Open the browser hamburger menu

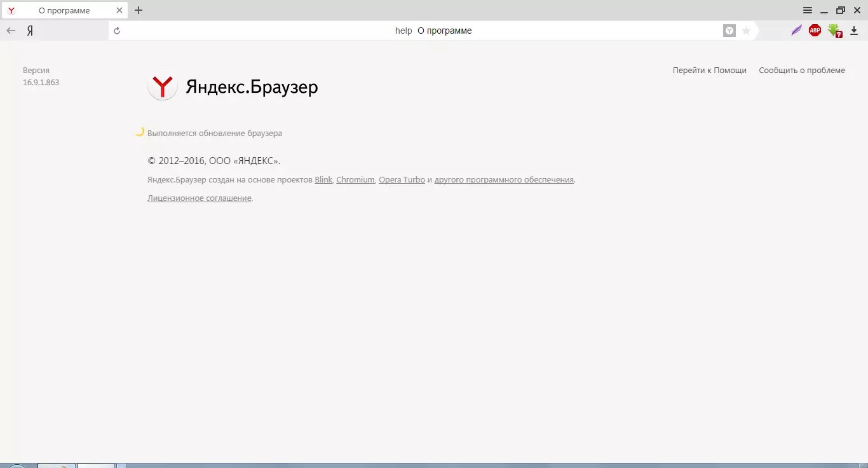tap(808, 10)
